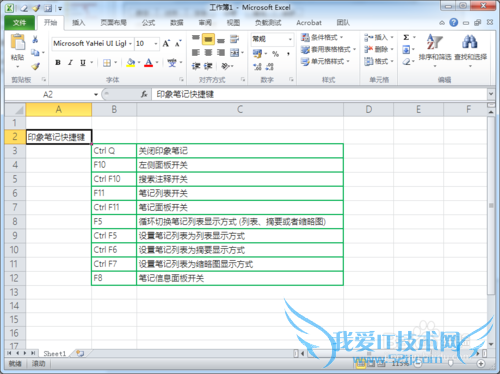Viewport: 500px width, 374px height.
Task: Open text orientation options
Action: 227,66
